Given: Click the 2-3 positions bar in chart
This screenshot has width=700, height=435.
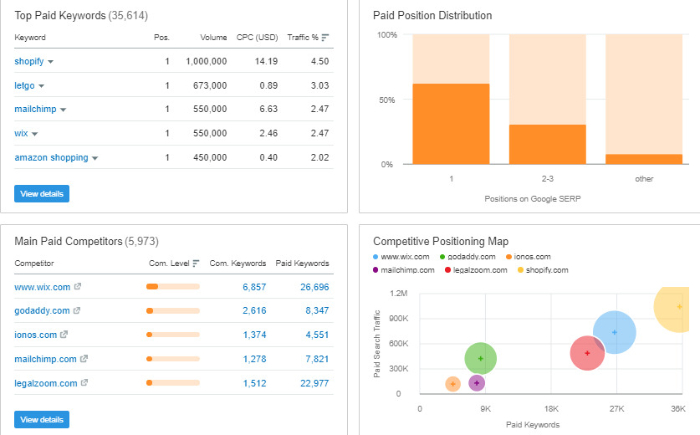Looking at the screenshot, I should pyautogui.click(x=547, y=144).
